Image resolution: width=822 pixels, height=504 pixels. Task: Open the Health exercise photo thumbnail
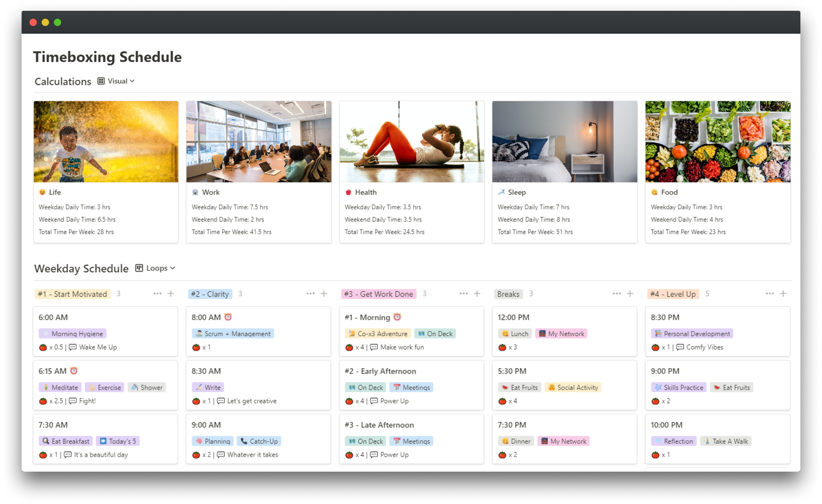412,142
